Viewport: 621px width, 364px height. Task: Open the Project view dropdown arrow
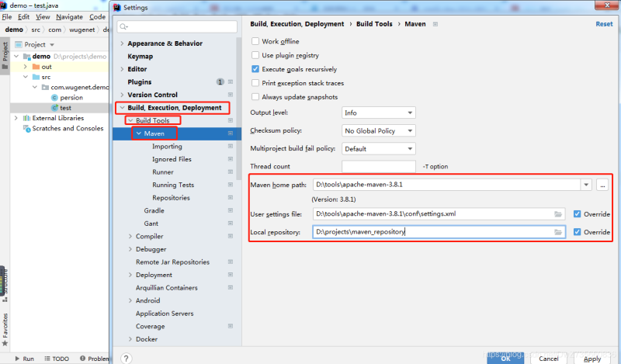click(52, 45)
